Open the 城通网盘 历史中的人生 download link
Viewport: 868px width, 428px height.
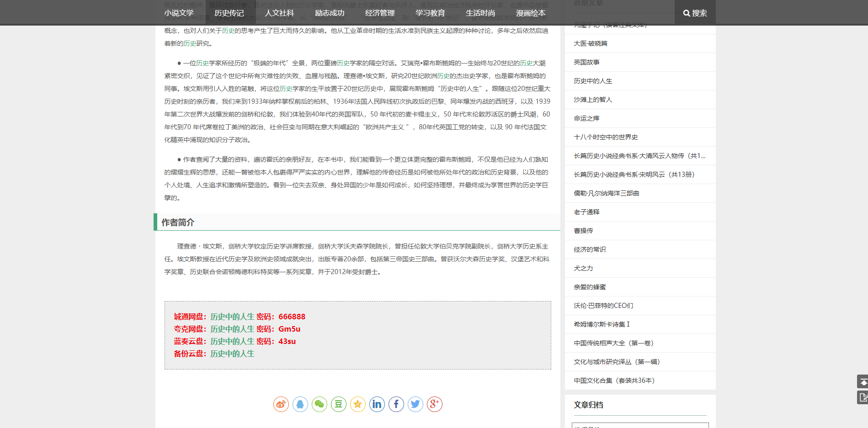232,317
